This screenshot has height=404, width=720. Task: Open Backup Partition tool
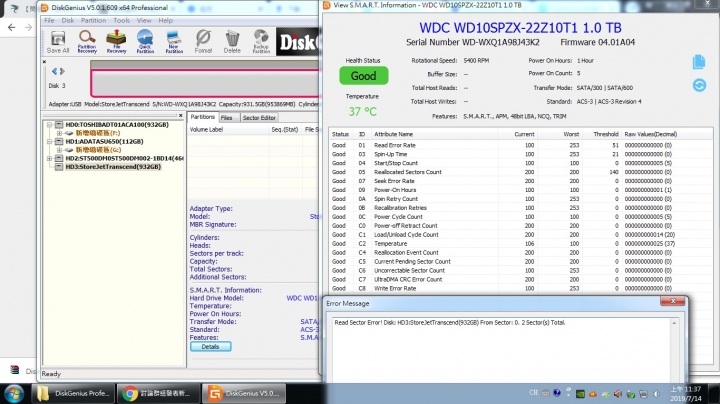pos(261,42)
